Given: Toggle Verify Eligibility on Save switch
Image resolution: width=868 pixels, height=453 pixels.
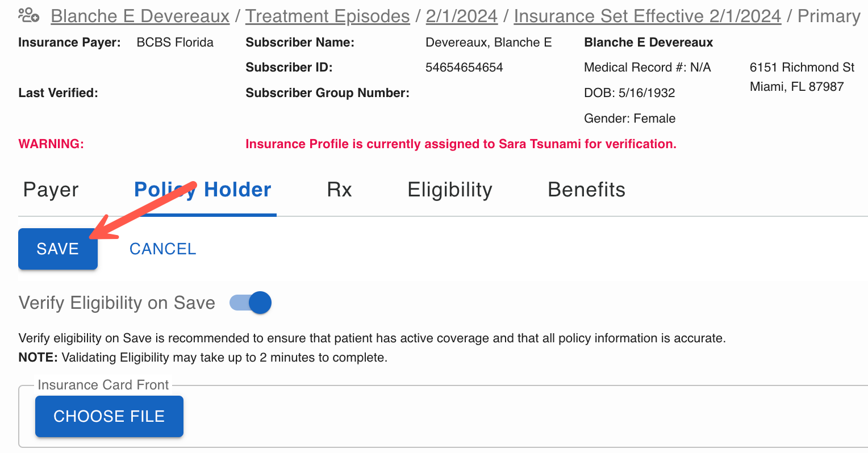Looking at the screenshot, I should click(x=251, y=303).
